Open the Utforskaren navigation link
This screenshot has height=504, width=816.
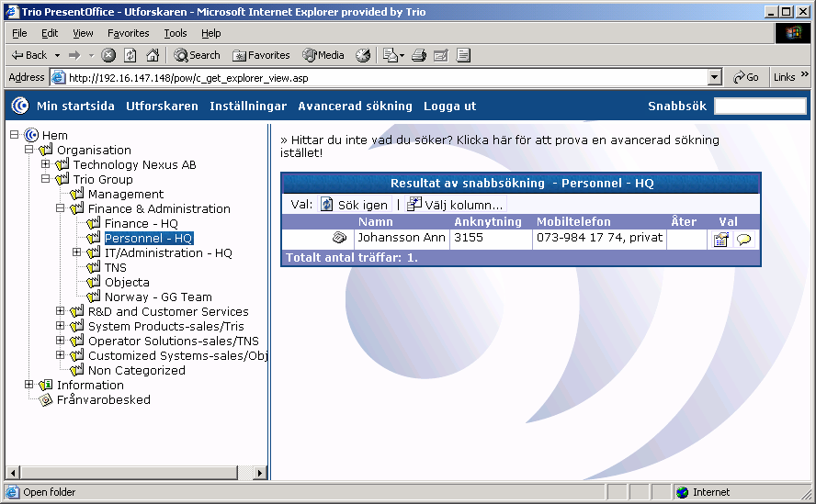point(162,106)
